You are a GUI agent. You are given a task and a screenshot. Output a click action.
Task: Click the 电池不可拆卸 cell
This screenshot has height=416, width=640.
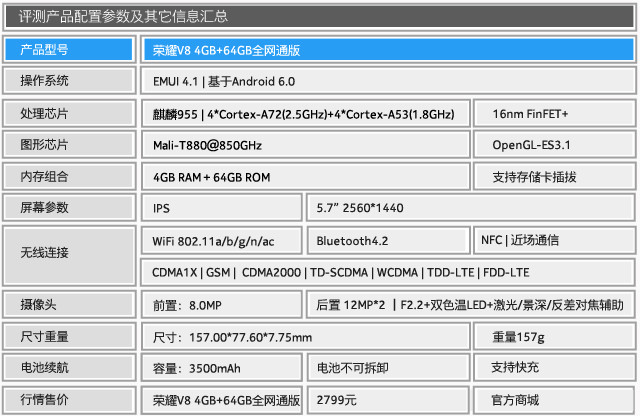coord(388,367)
